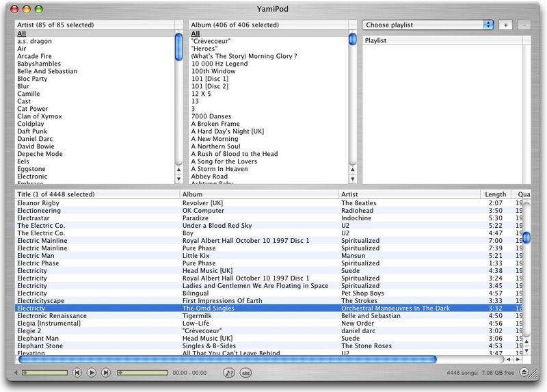Select song Electricityscape
The height and width of the screenshot is (392, 547).
point(269,300)
